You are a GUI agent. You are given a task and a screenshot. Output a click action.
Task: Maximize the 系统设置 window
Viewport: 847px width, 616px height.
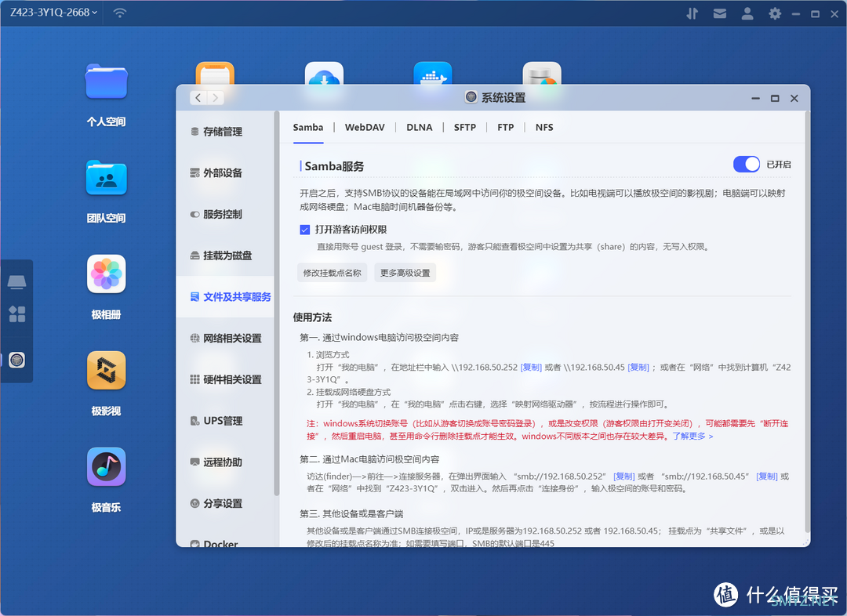pyautogui.click(x=775, y=98)
